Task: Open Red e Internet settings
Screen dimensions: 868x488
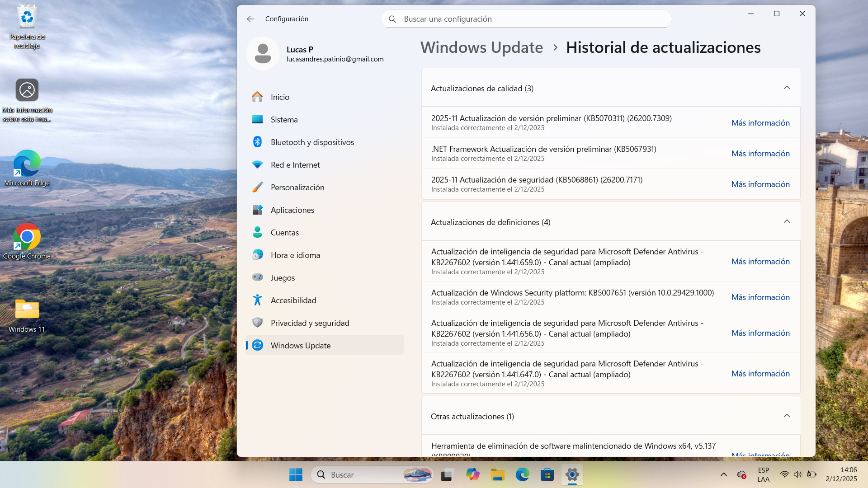Action: (x=295, y=165)
